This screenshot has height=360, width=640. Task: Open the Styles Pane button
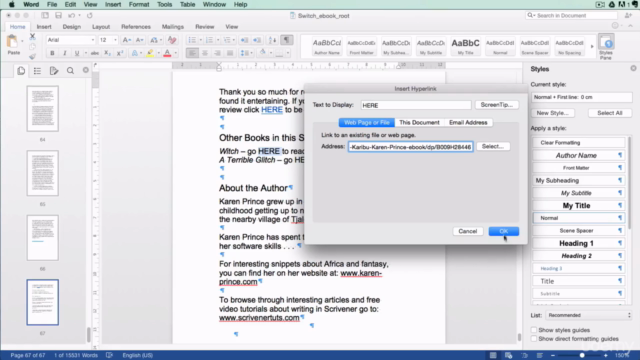pos(606,47)
